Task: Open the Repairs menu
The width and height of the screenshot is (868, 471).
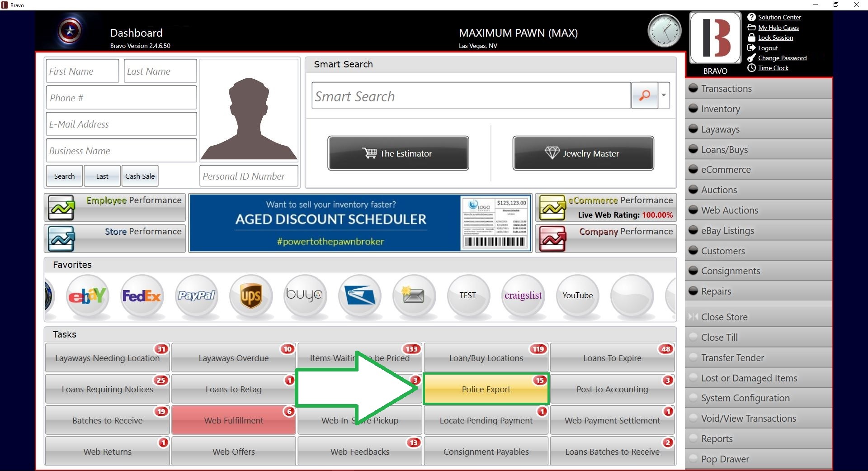Action: click(759, 291)
